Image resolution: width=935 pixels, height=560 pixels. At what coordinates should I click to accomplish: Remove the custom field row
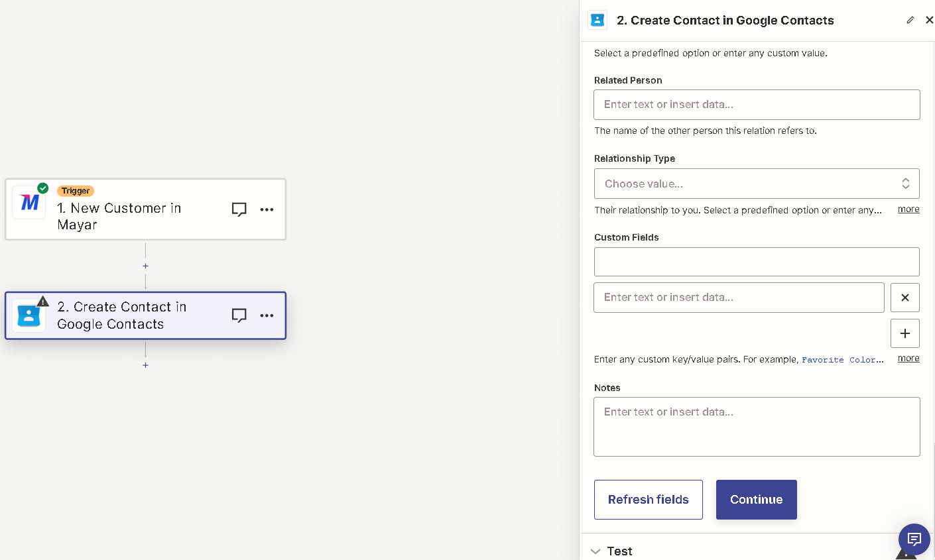tap(905, 298)
